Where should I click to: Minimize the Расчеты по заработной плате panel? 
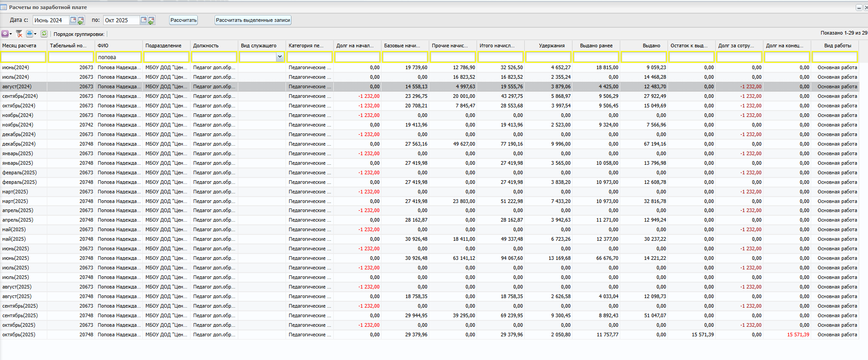pos(858,8)
